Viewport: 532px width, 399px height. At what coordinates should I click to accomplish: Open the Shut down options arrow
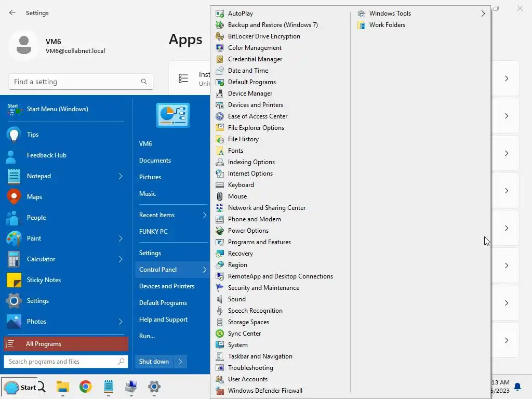pyautogui.click(x=180, y=362)
